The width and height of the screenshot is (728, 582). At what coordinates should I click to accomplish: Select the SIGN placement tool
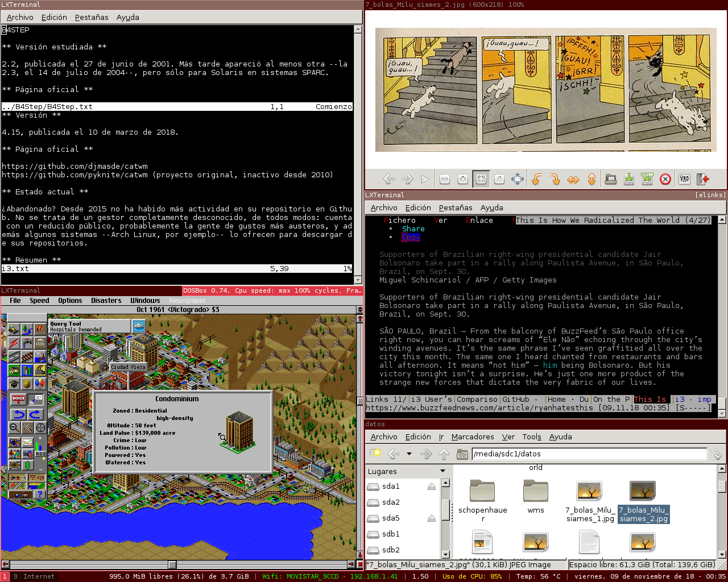18,399
